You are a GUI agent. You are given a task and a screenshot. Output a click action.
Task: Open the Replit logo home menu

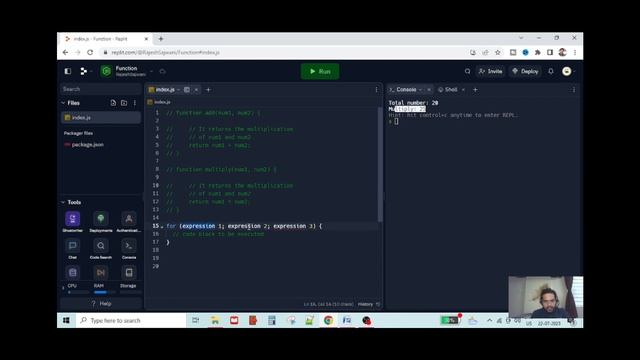click(83, 71)
